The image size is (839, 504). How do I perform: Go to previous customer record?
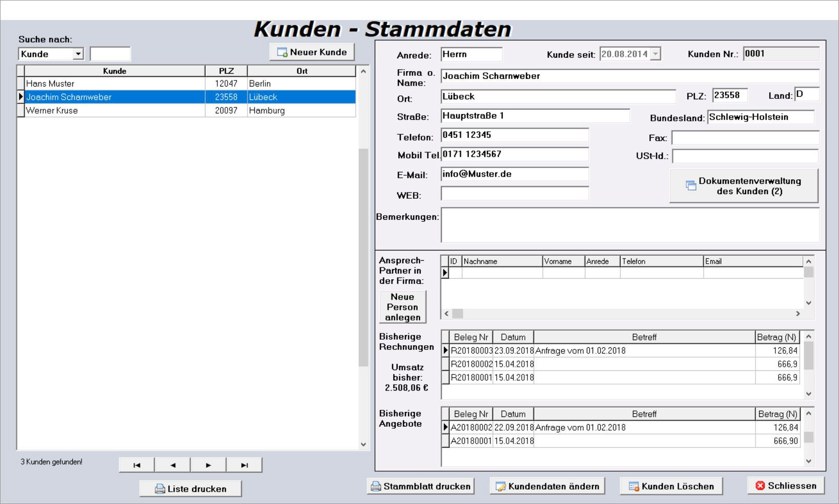(x=172, y=465)
